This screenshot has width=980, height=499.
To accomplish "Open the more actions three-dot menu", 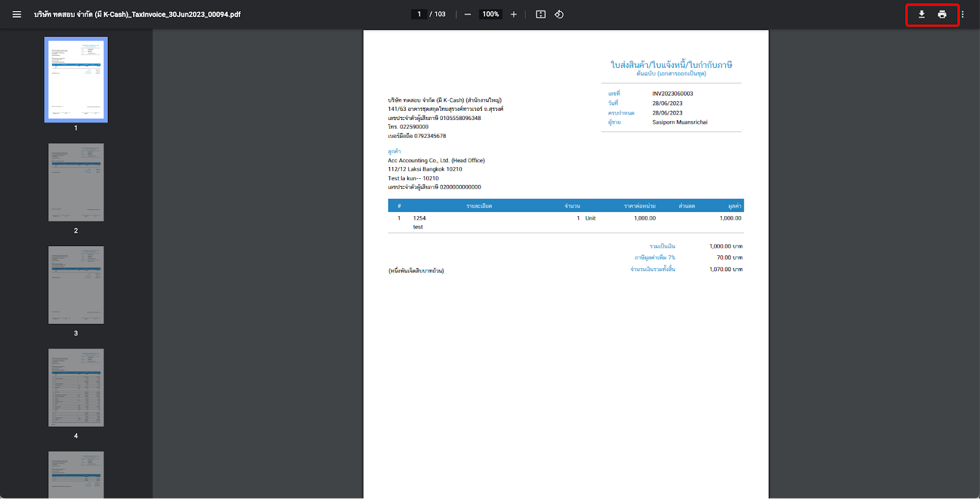I will 962,14.
